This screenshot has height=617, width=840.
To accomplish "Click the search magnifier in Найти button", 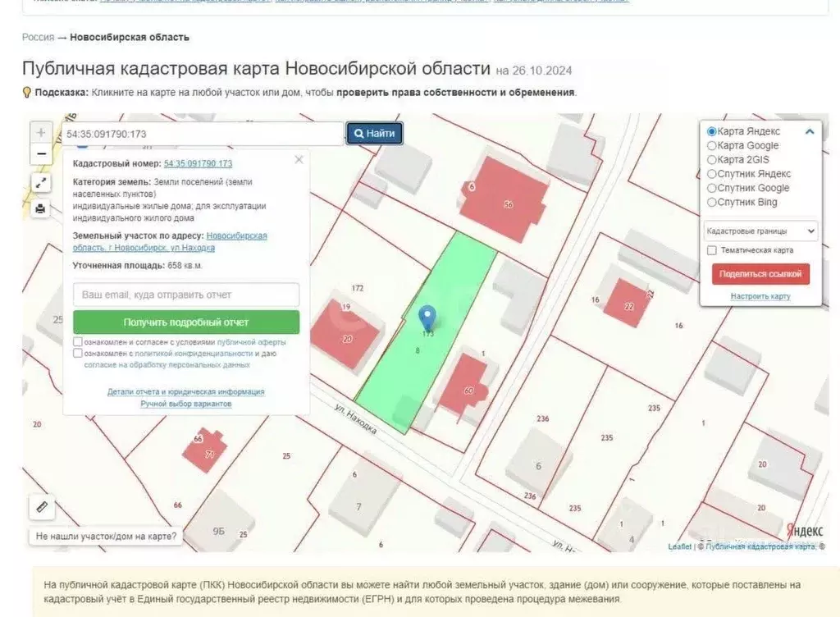I will [358, 133].
